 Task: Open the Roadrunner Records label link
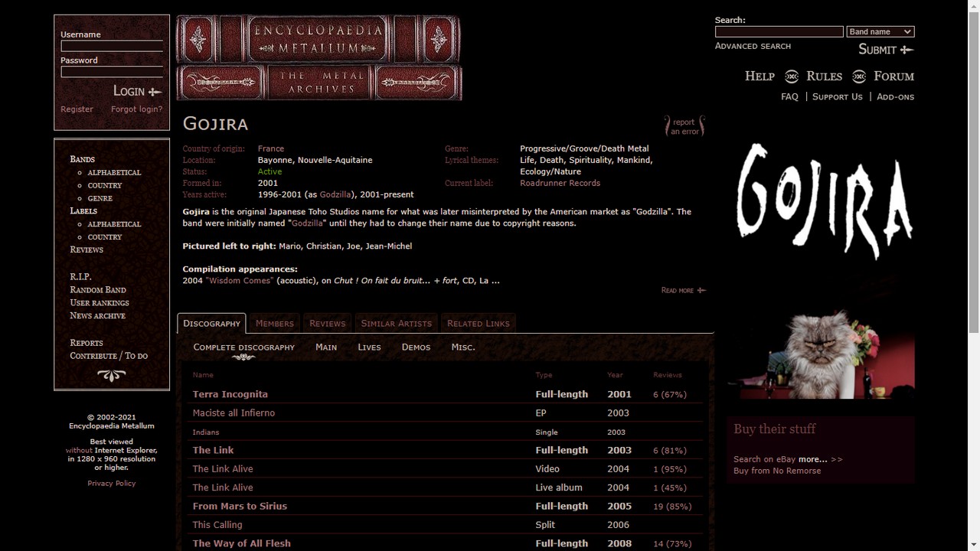click(560, 183)
